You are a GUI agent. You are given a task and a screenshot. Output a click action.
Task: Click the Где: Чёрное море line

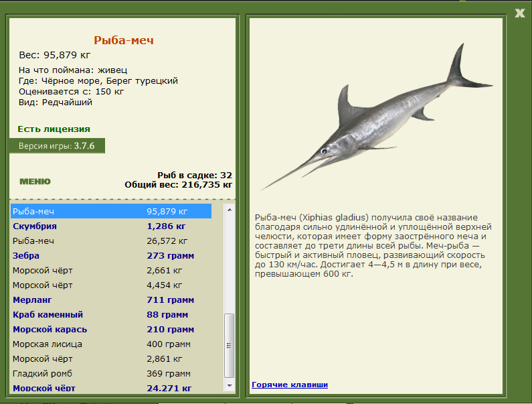(98, 81)
